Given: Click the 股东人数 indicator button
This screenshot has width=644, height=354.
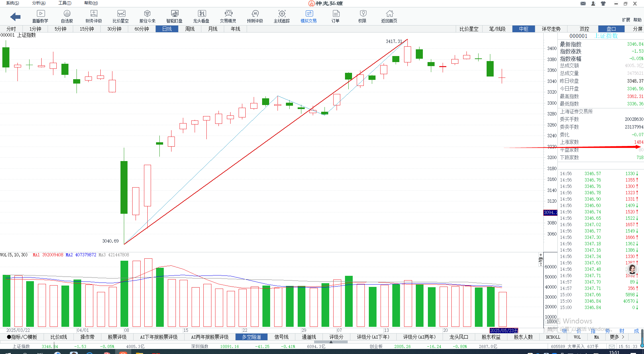Looking at the screenshot, I should 523,337.
